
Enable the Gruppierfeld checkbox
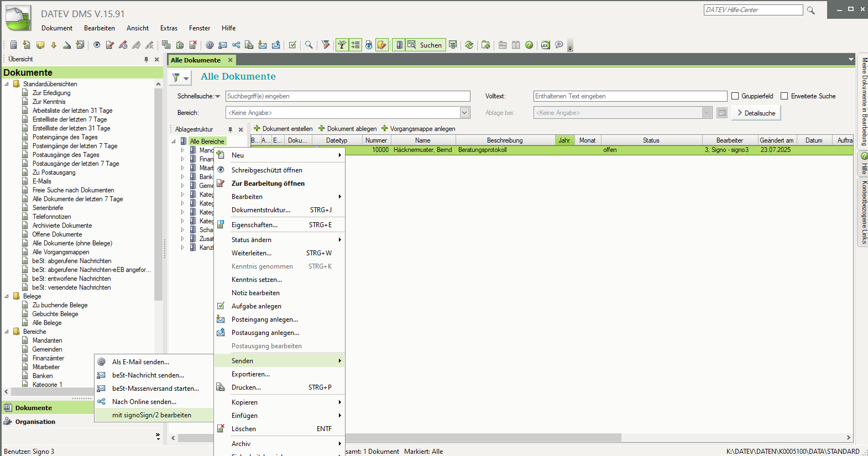tap(735, 96)
